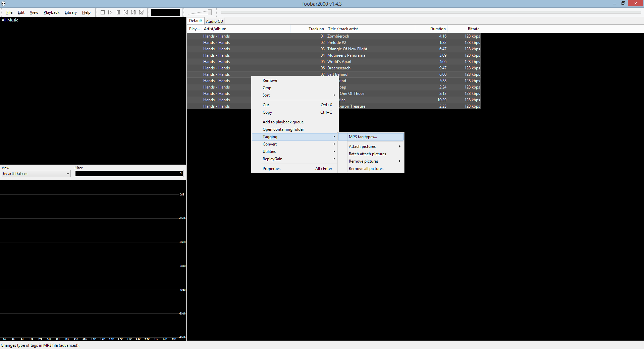
Task: Click the filter help question mark
Action: 181,174
